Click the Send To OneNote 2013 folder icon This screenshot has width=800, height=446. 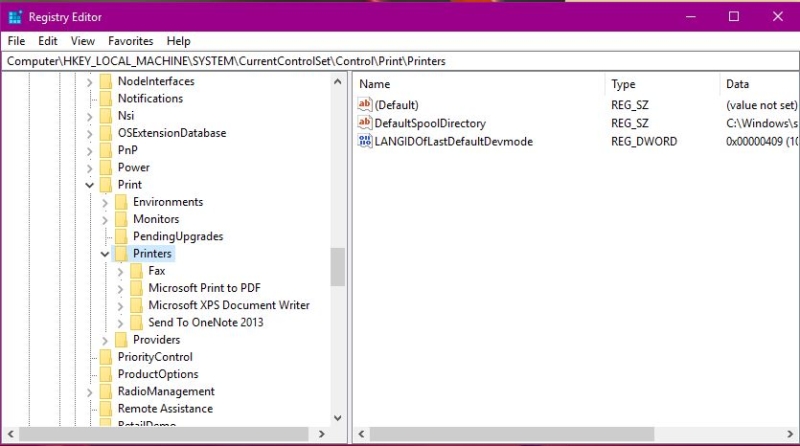coord(136,323)
